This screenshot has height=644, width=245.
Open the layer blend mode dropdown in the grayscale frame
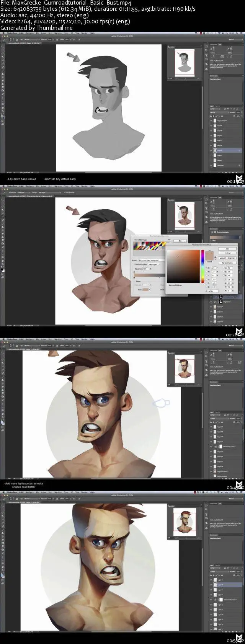pyautogui.click(x=219, y=112)
